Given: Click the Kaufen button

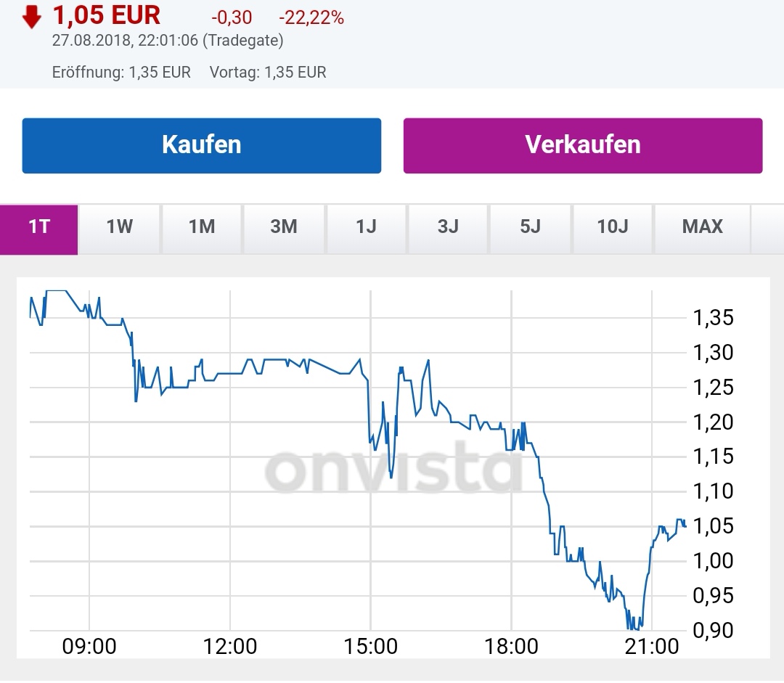Looking at the screenshot, I should pos(202,144).
